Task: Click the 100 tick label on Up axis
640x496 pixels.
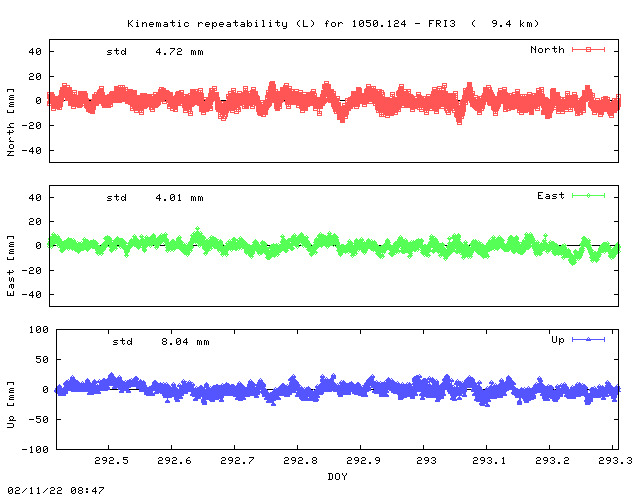Action: [x=39, y=329]
